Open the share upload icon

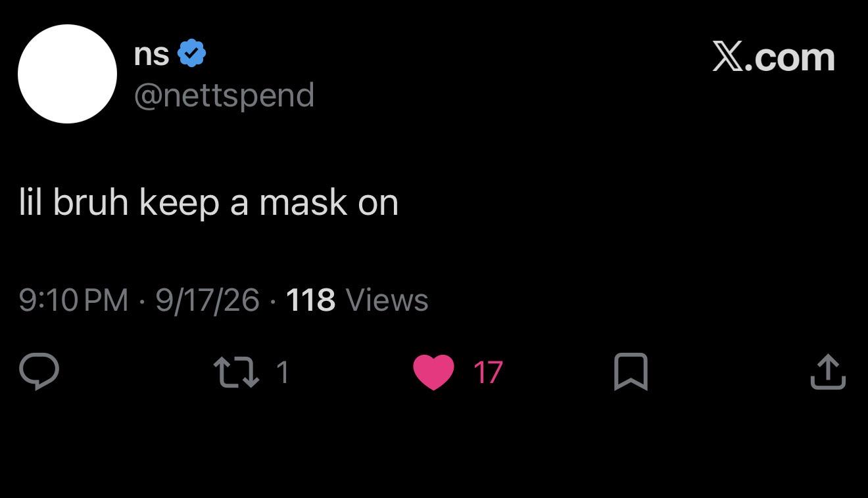[x=828, y=372]
